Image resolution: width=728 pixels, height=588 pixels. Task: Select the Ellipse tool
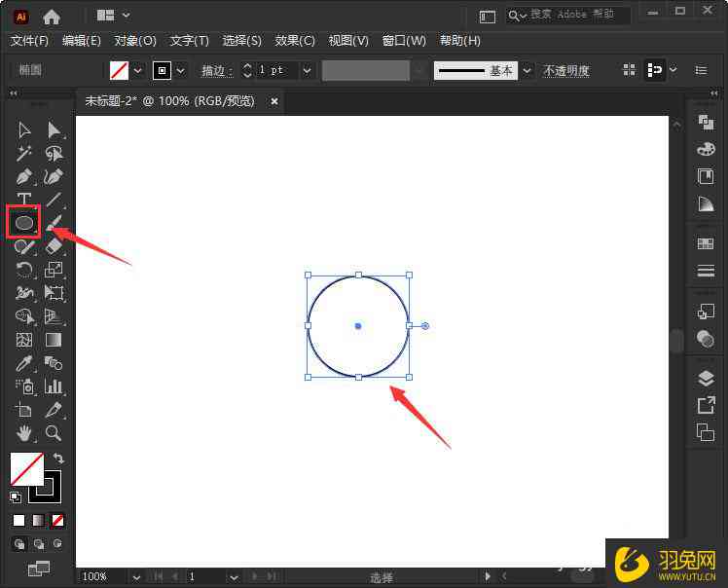24,223
